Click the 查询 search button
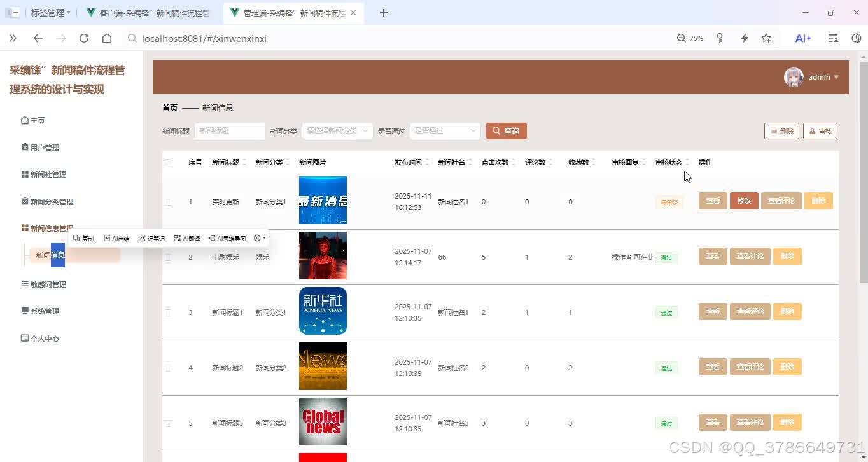The image size is (868, 462). 507,131
